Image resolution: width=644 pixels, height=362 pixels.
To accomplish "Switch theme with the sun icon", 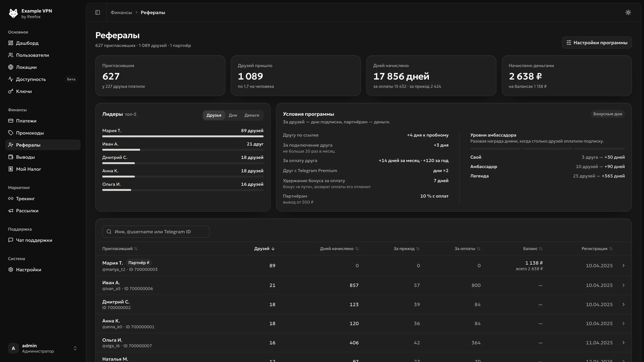I will click(628, 12).
